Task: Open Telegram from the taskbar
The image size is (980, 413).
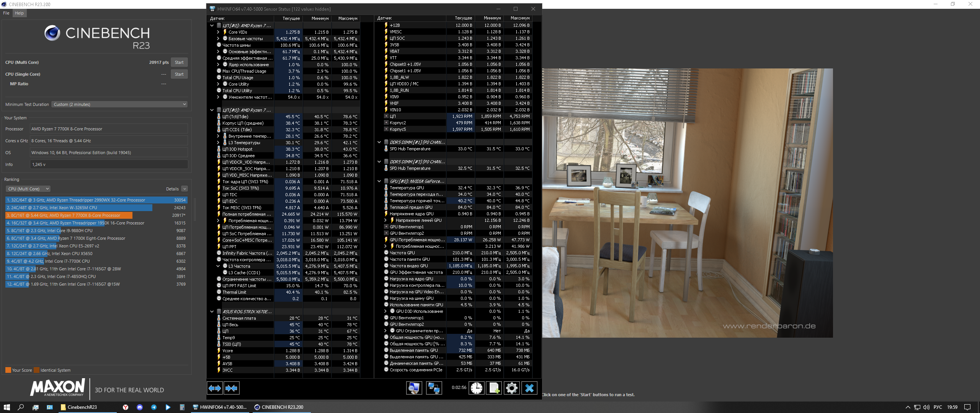Action: coord(154,407)
